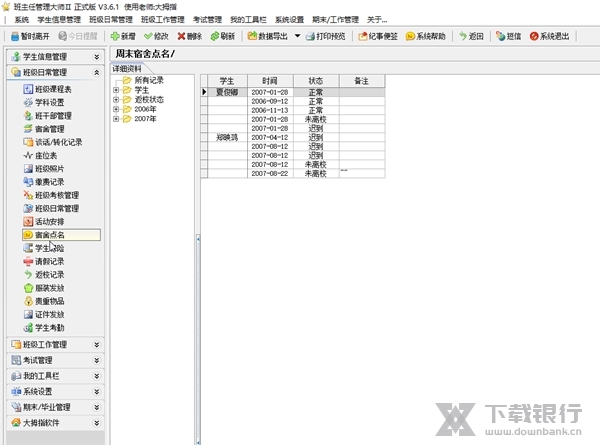Select 所有记录 in the tree

coord(149,80)
